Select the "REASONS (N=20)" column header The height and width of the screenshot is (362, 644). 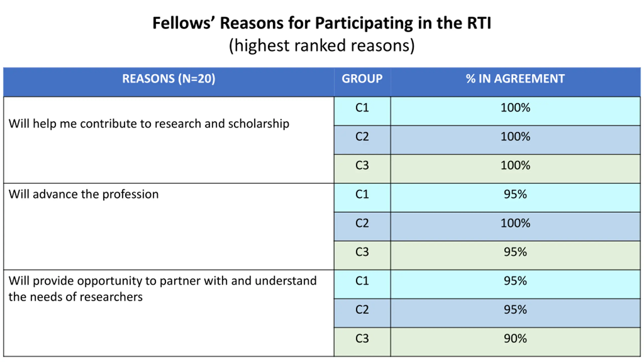tap(169, 79)
